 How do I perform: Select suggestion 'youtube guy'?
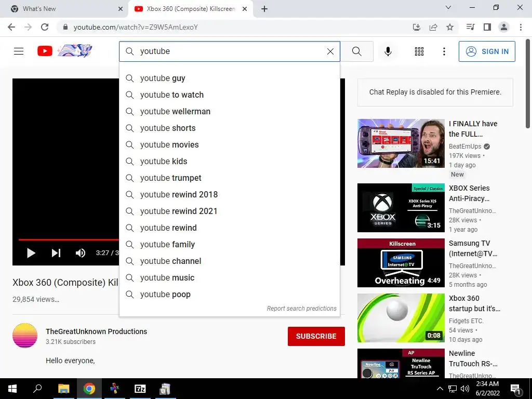(229, 78)
